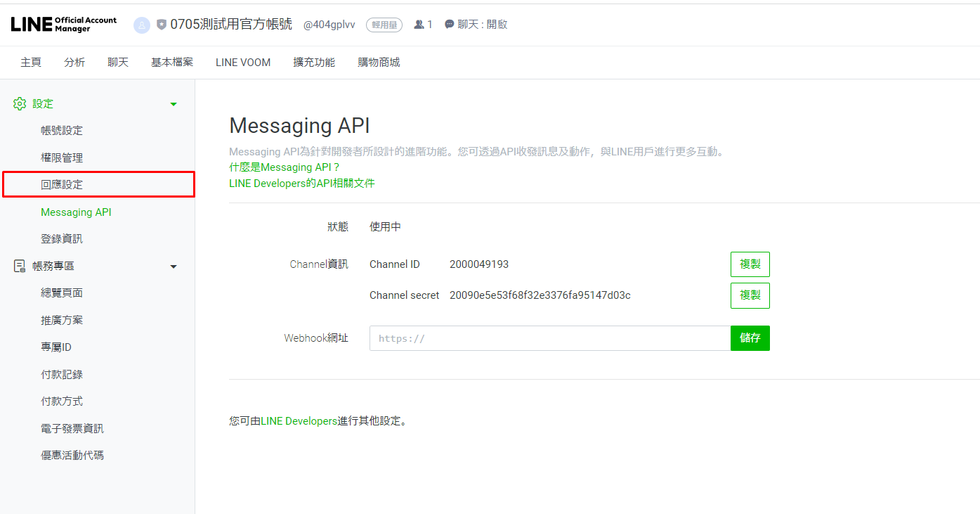Click the billing document icon next to 帳務專區

20,266
